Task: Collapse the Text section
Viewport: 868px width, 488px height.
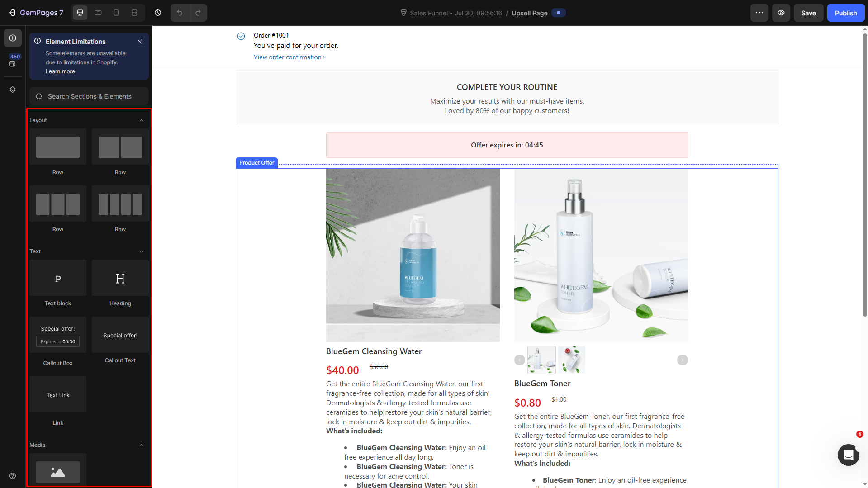Action: [x=142, y=251]
